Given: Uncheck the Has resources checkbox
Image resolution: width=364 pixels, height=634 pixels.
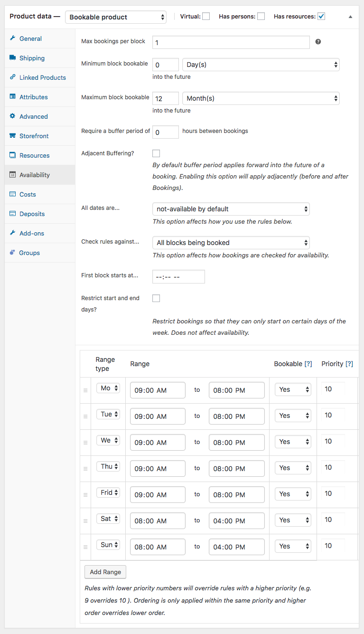Looking at the screenshot, I should tap(321, 17).
